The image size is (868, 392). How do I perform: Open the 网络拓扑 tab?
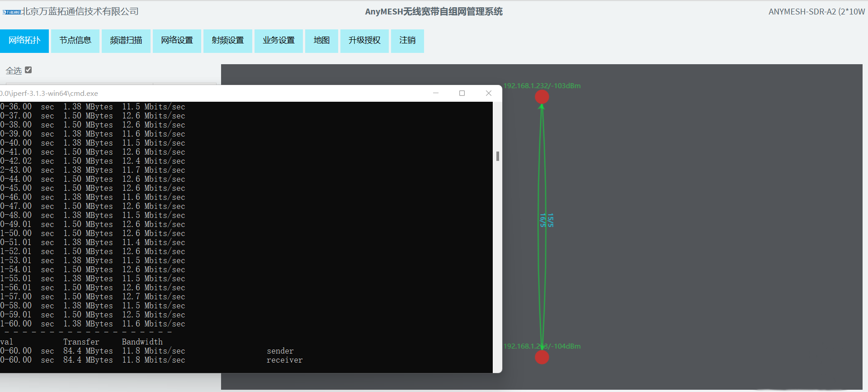[24, 41]
